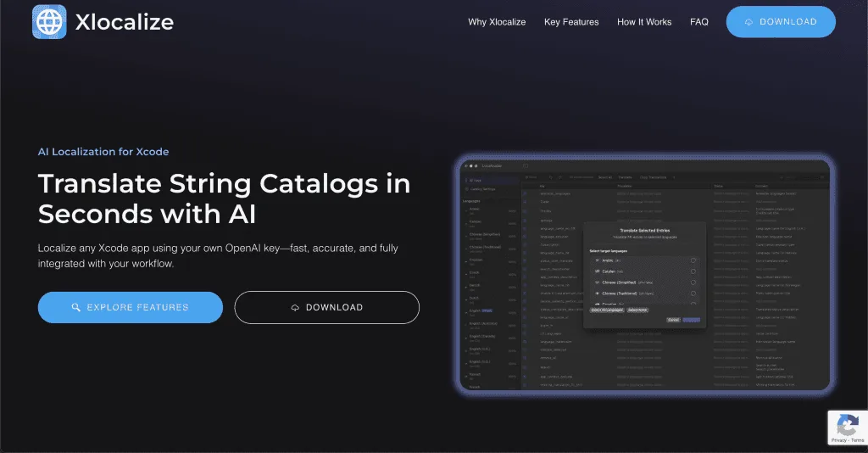Screen dimensions: 868x453
Task: Jump to the FAQ section
Action: point(699,22)
